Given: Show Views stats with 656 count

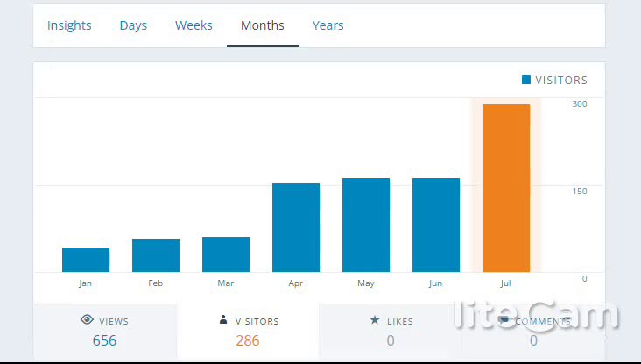Looking at the screenshot, I should 104,332.
